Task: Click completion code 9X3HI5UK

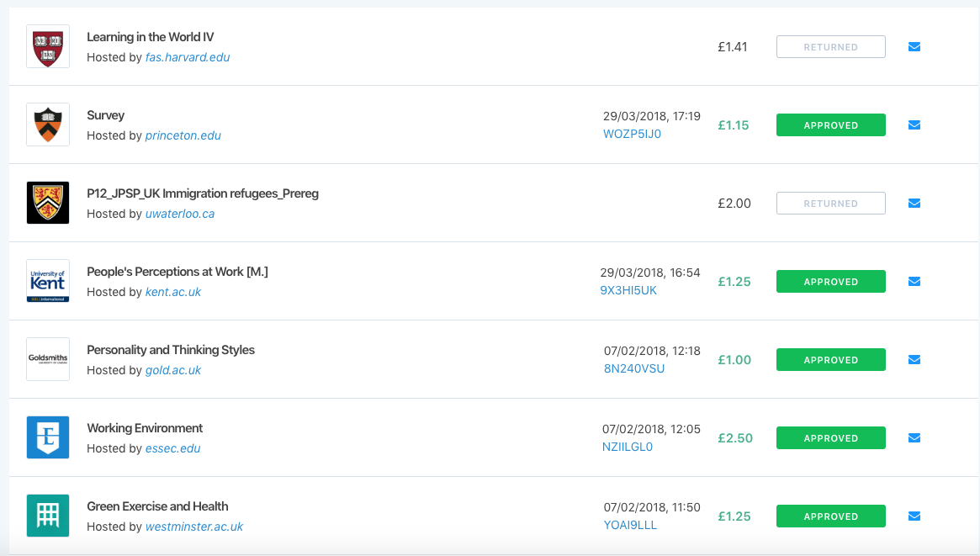Action: [628, 290]
